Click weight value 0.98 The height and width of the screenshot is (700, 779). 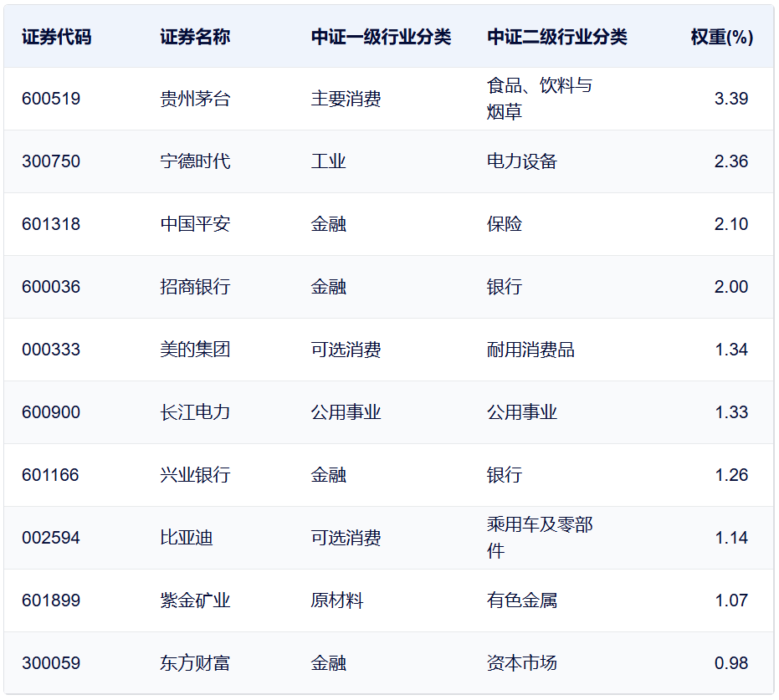point(730,663)
